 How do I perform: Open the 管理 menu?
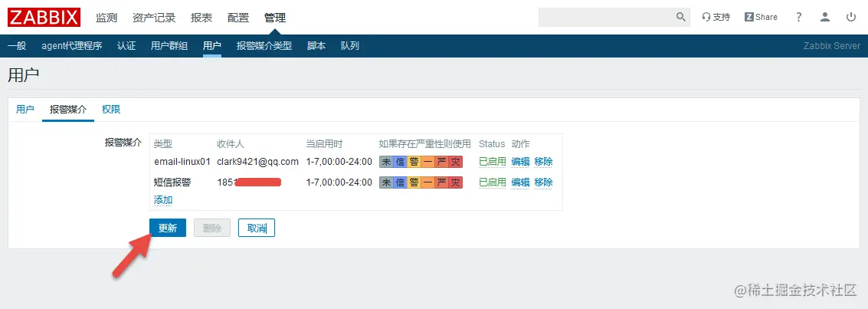(x=274, y=18)
